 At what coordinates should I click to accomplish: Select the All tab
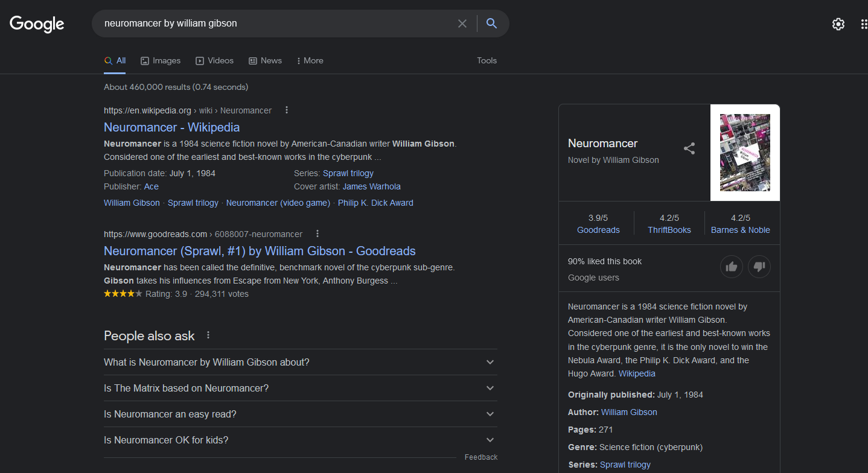(115, 60)
